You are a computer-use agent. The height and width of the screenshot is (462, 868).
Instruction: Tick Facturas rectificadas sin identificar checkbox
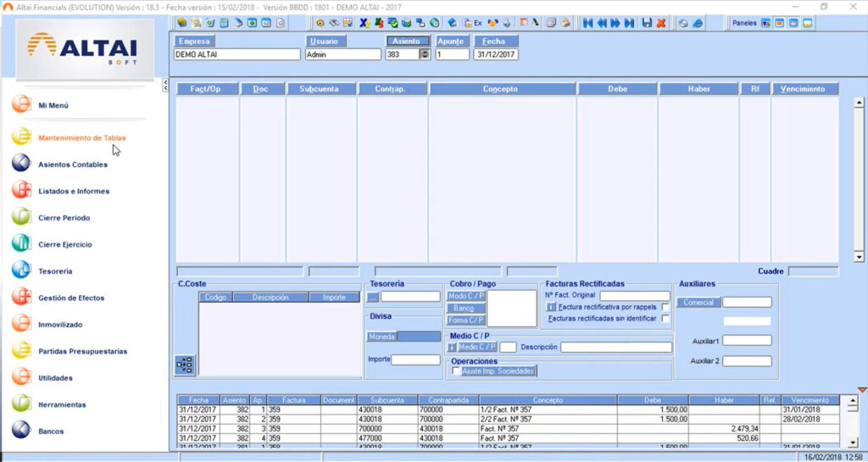(665, 319)
